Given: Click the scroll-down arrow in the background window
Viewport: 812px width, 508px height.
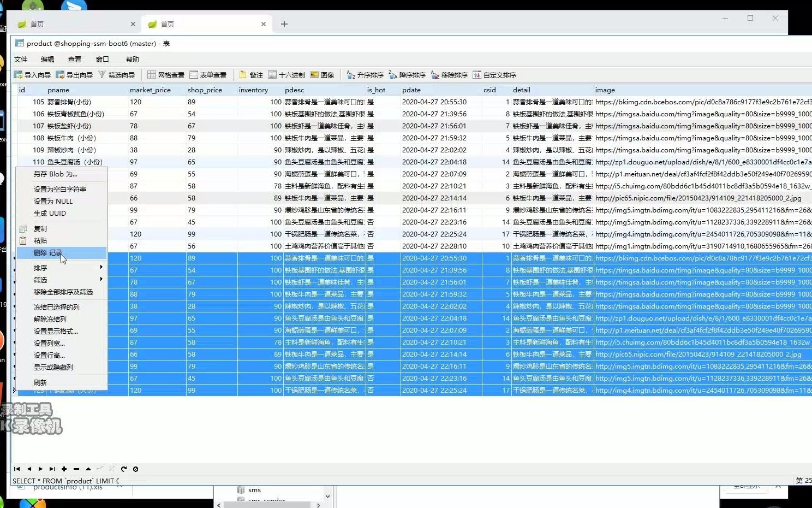Looking at the screenshot, I should pos(327,496).
